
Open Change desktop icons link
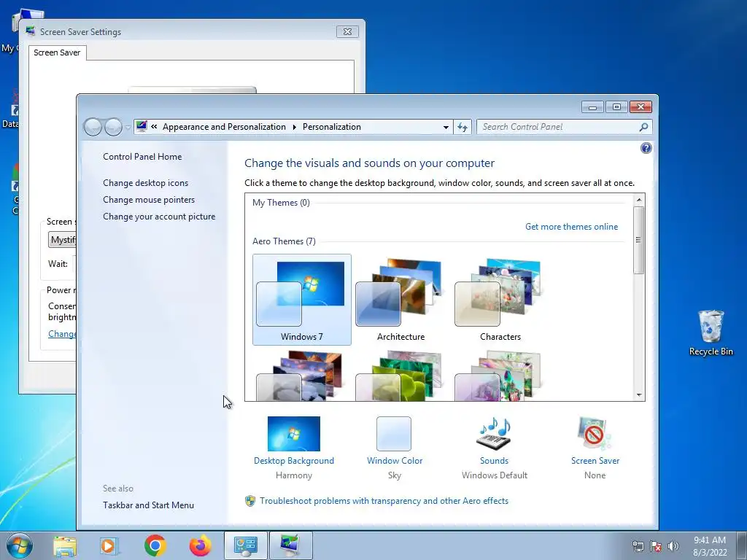coord(145,183)
